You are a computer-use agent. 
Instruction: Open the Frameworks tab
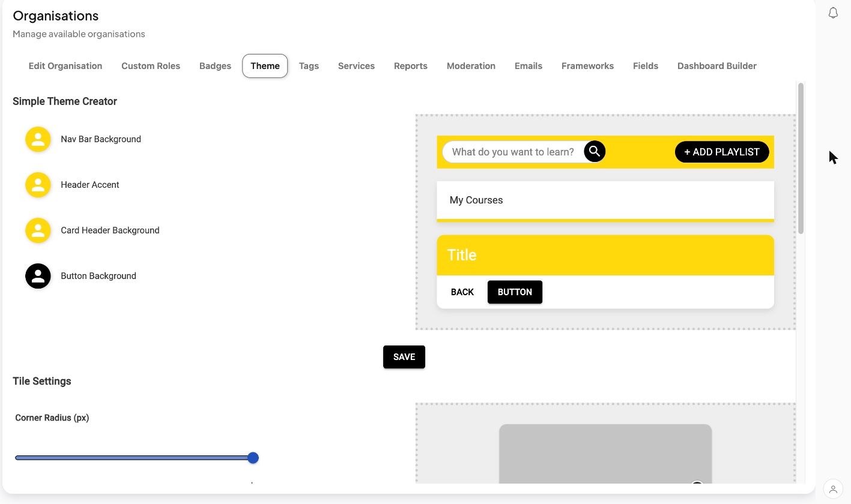[587, 66]
